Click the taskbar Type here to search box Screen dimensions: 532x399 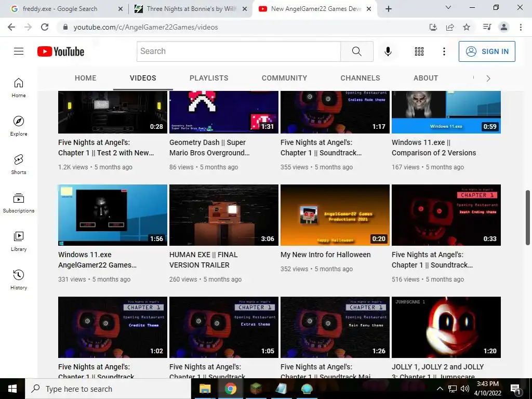click(108, 389)
